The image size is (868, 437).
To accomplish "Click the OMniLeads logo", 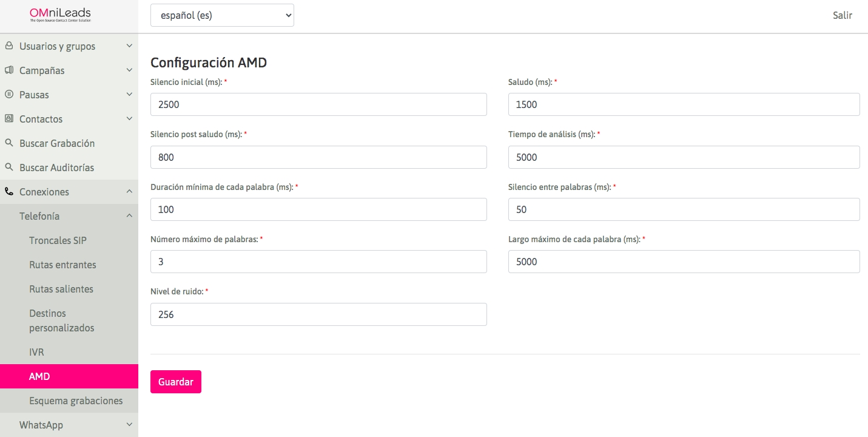I will point(61,15).
